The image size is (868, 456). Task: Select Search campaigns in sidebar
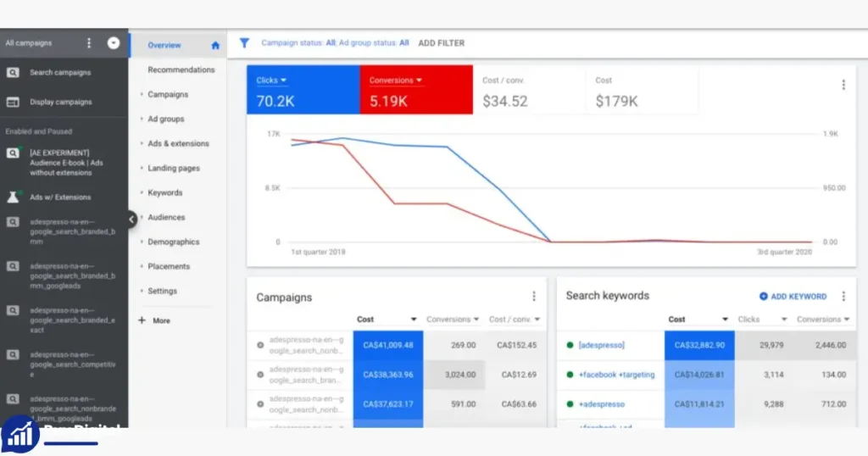click(x=60, y=73)
